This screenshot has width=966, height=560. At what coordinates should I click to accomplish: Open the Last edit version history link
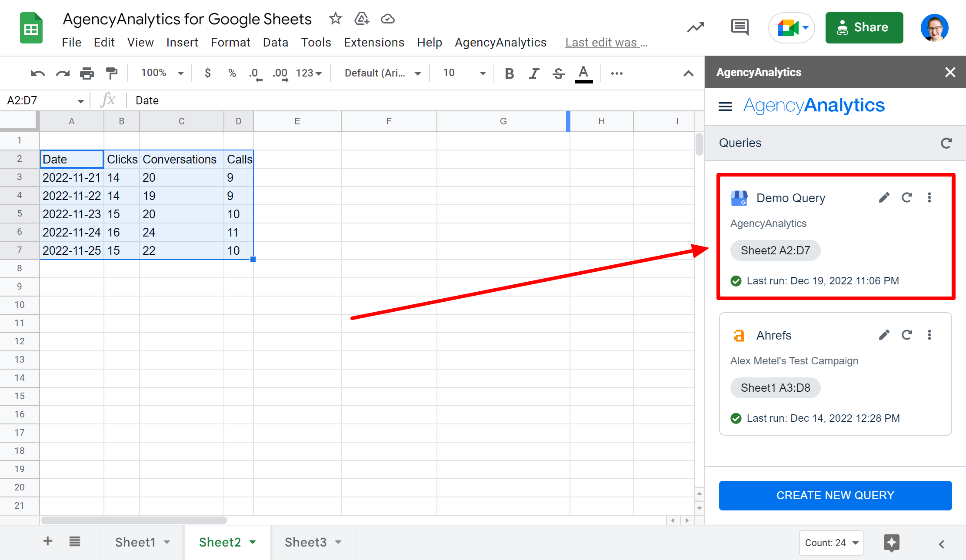tap(606, 43)
